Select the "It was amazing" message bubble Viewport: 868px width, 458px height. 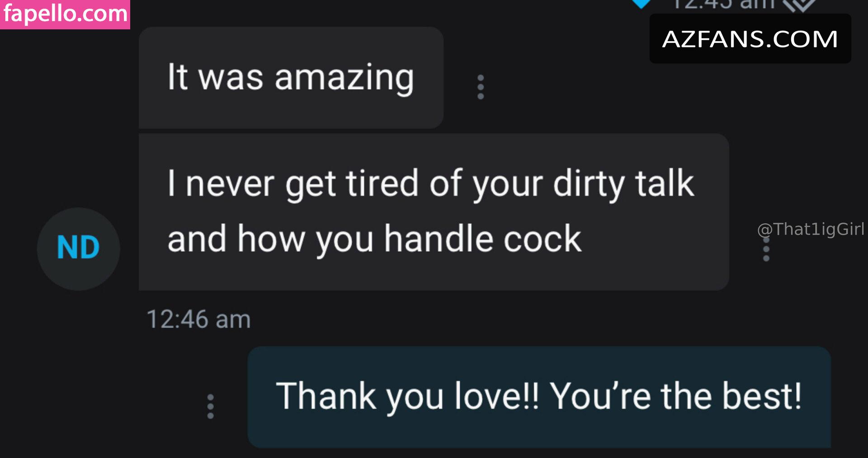pyautogui.click(x=291, y=78)
